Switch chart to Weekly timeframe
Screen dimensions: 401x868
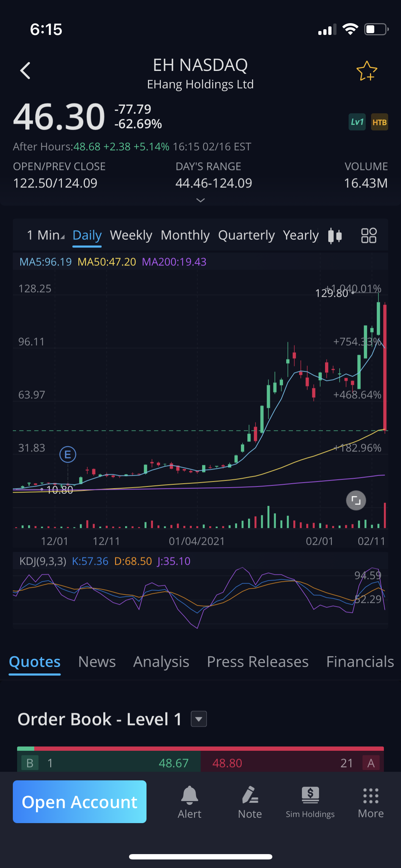pos(131,236)
